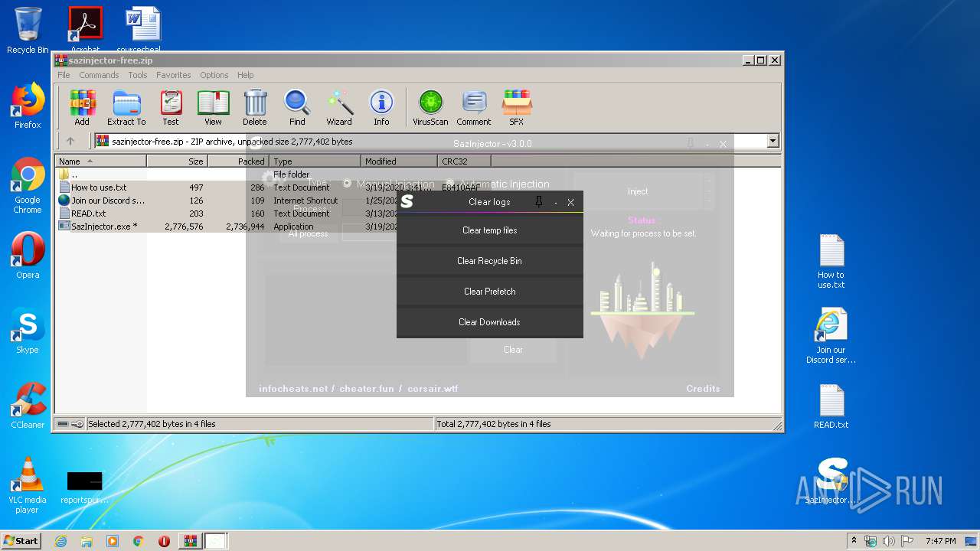The width and height of the screenshot is (980, 551).
Task: Click the View toolbar icon
Action: point(213,107)
